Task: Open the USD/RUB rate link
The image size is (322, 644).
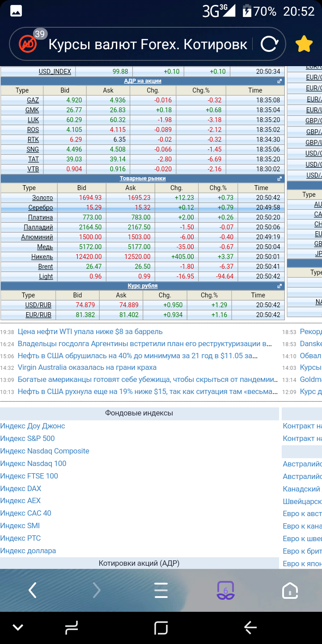Action: coord(38,305)
